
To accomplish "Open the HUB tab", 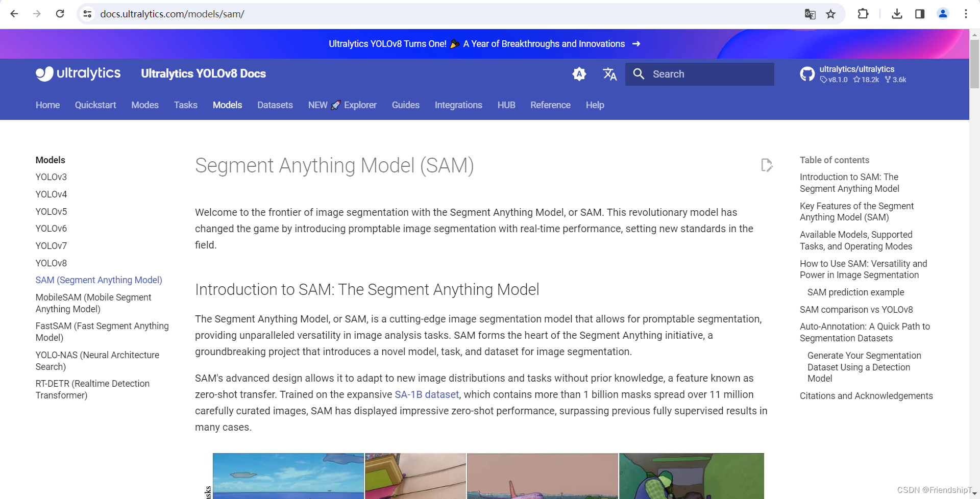I will point(506,105).
